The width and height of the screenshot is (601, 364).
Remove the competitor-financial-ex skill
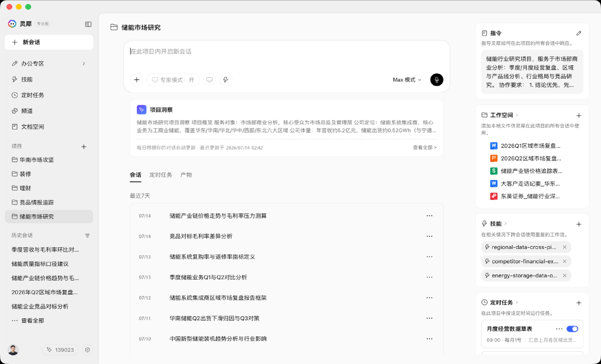565,261
